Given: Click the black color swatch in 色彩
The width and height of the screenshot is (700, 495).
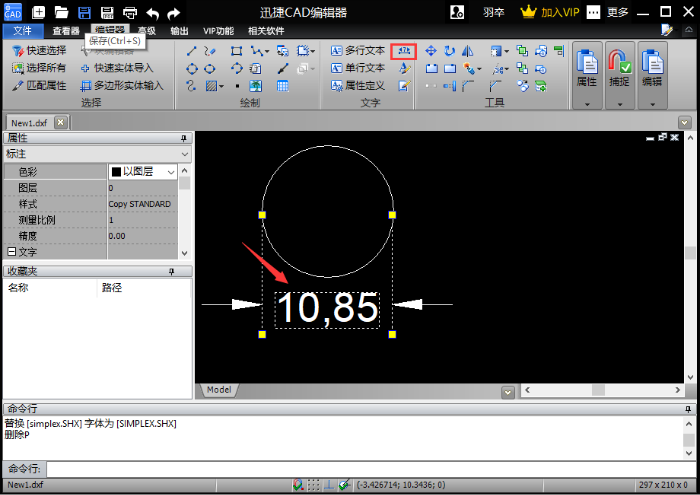Looking at the screenshot, I should (117, 172).
